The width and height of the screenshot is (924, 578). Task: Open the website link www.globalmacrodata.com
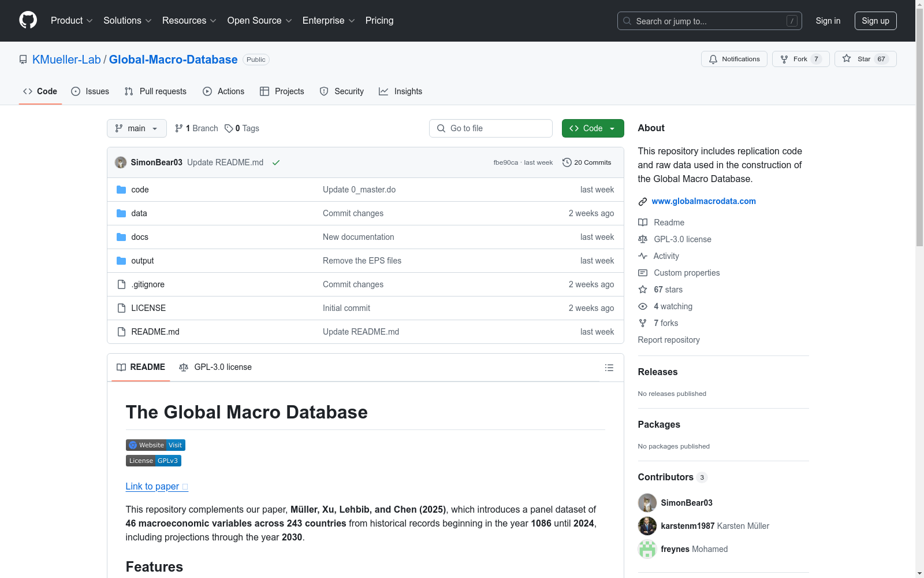tap(703, 201)
